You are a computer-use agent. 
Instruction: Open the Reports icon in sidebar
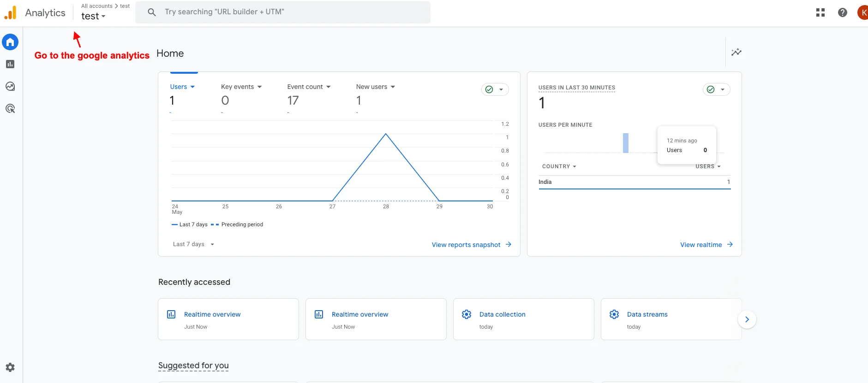click(10, 65)
